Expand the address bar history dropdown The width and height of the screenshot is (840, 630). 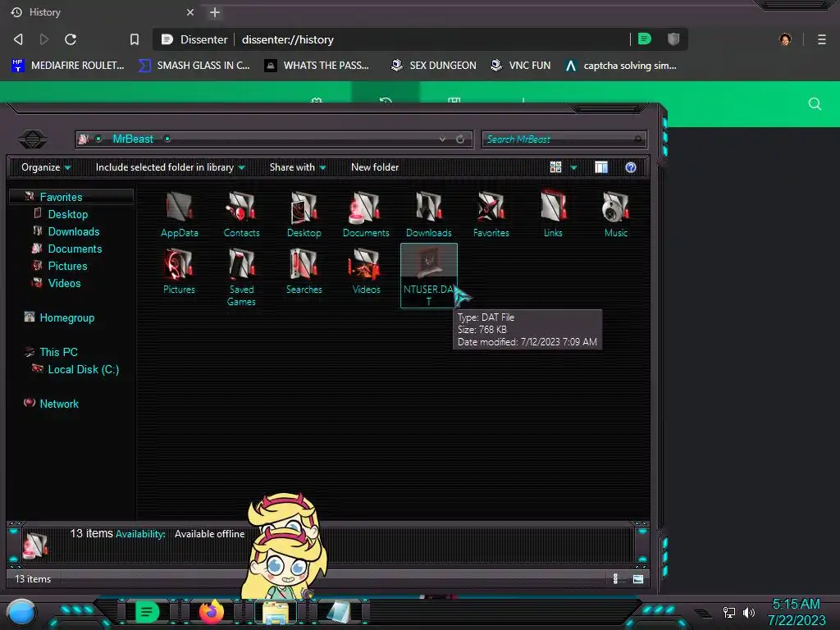point(442,139)
